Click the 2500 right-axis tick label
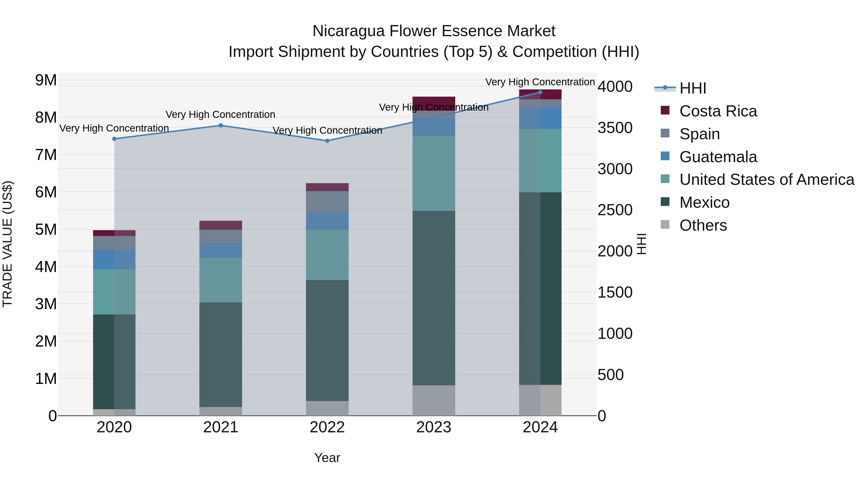868x488 pixels. (615, 210)
